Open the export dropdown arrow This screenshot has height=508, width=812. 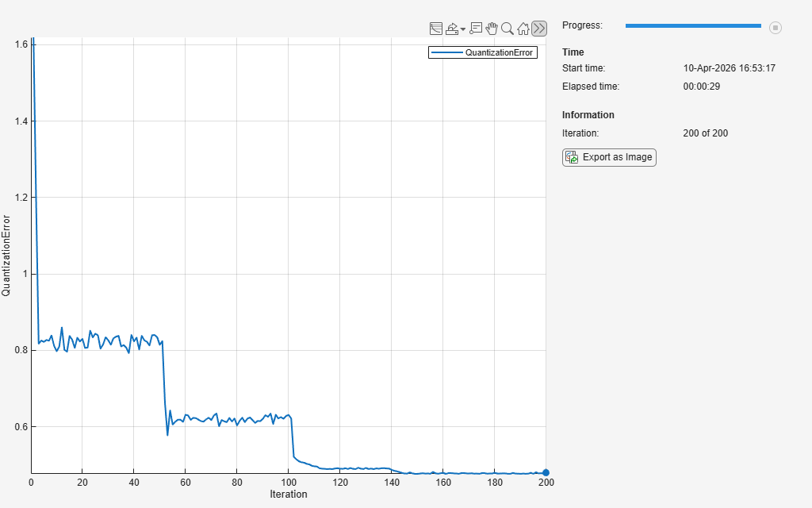tap(463, 29)
